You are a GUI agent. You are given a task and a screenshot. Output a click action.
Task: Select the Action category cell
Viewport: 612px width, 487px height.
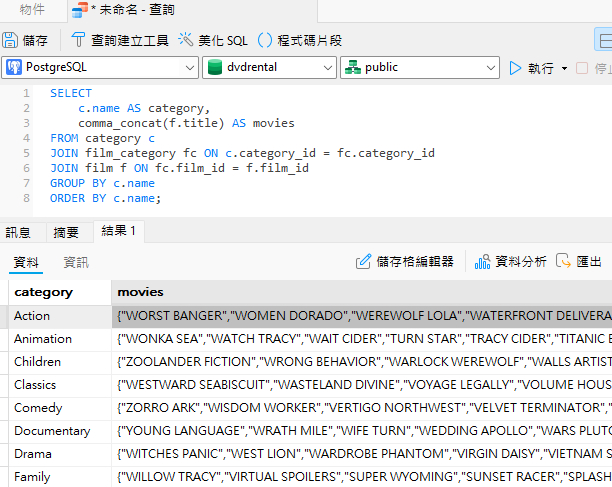(x=60, y=316)
